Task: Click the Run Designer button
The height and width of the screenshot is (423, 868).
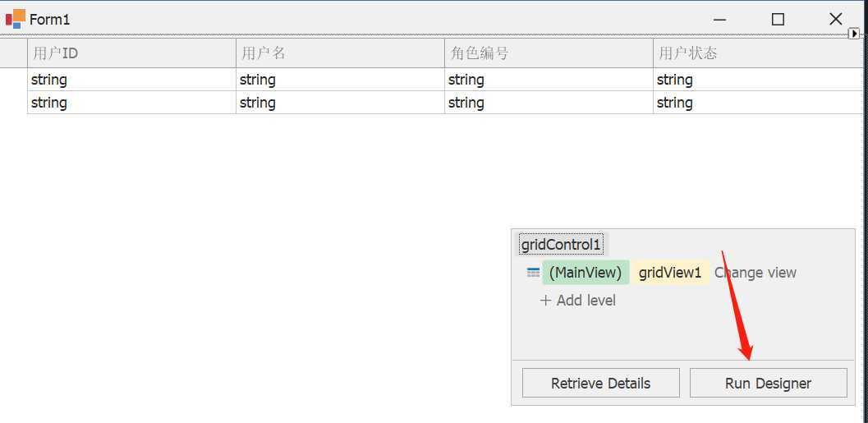Action: pyautogui.click(x=769, y=383)
